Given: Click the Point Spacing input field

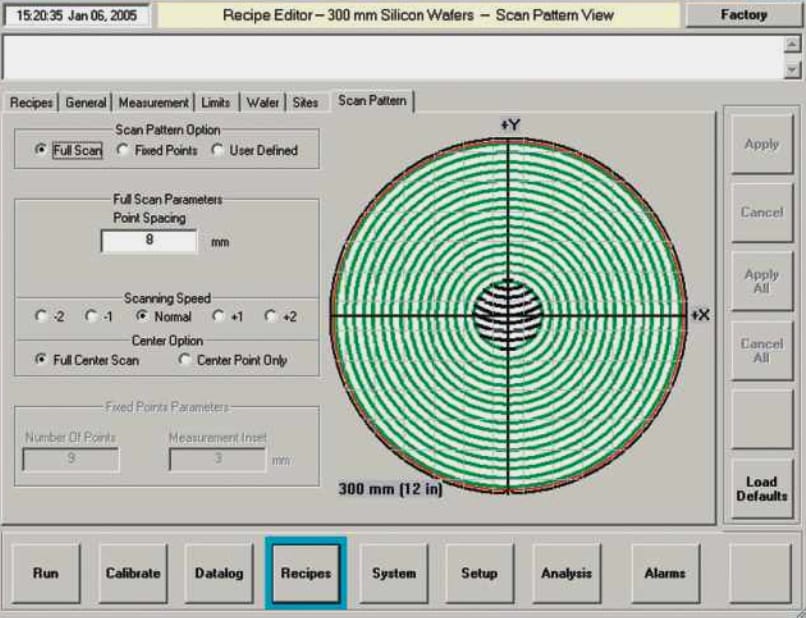Looking at the screenshot, I should tap(149, 241).
